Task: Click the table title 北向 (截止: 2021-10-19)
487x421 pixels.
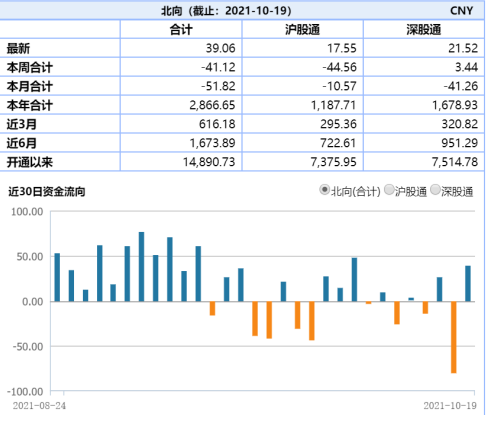Action: click(226, 11)
